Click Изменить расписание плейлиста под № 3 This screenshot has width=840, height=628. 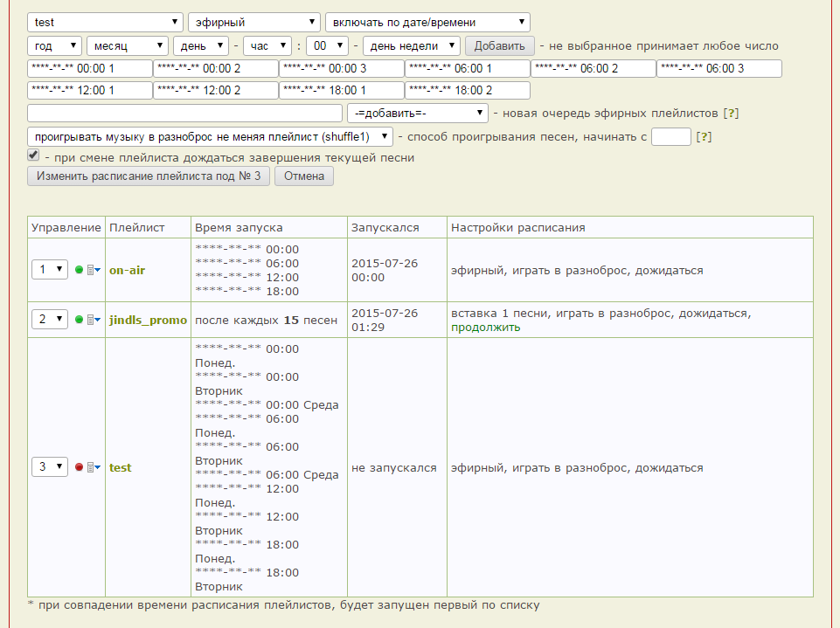click(x=149, y=176)
